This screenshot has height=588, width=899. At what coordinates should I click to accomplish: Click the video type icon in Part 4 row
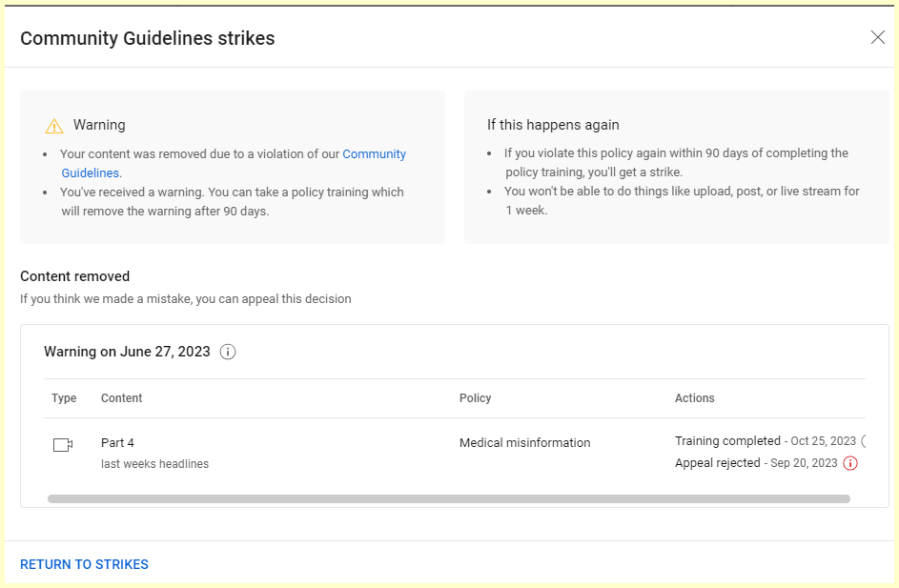[x=63, y=445]
